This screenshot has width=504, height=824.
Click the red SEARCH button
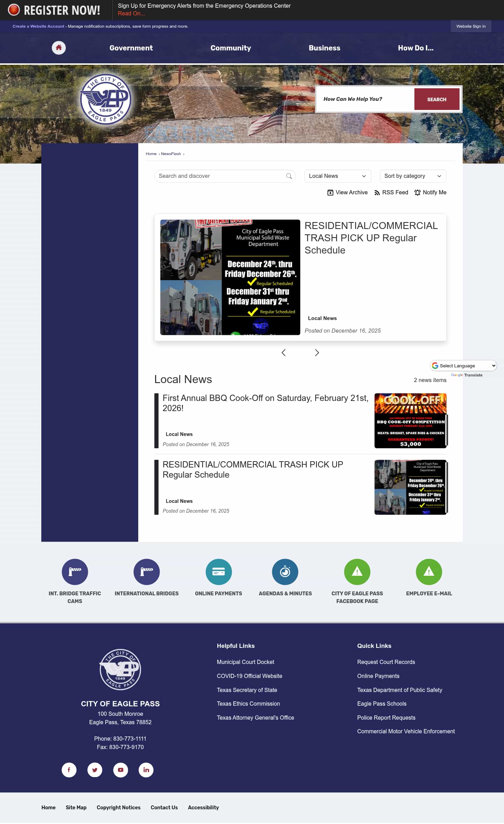[x=437, y=99]
